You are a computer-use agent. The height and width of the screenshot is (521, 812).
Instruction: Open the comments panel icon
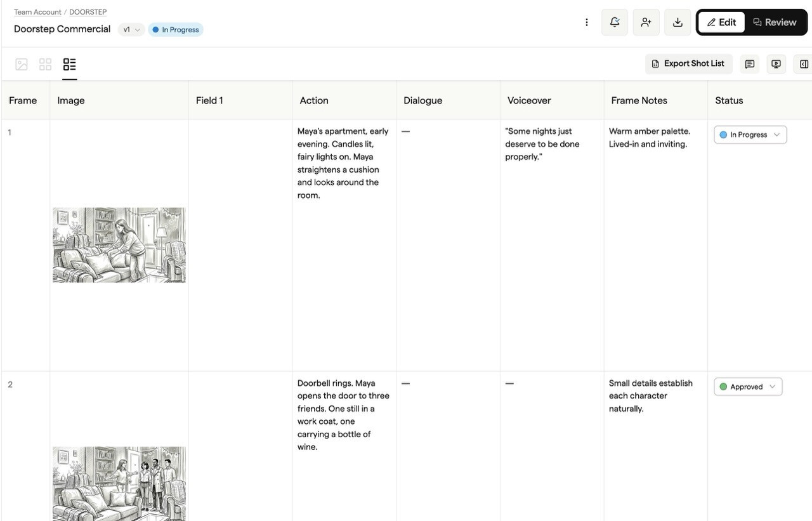coord(750,64)
